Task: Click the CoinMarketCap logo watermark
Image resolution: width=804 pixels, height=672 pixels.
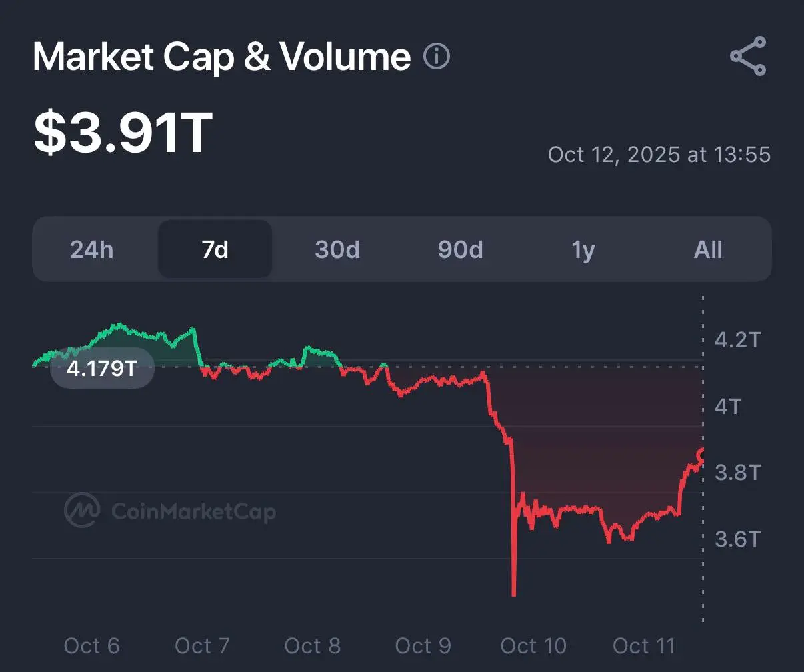Action: coord(170,511)
